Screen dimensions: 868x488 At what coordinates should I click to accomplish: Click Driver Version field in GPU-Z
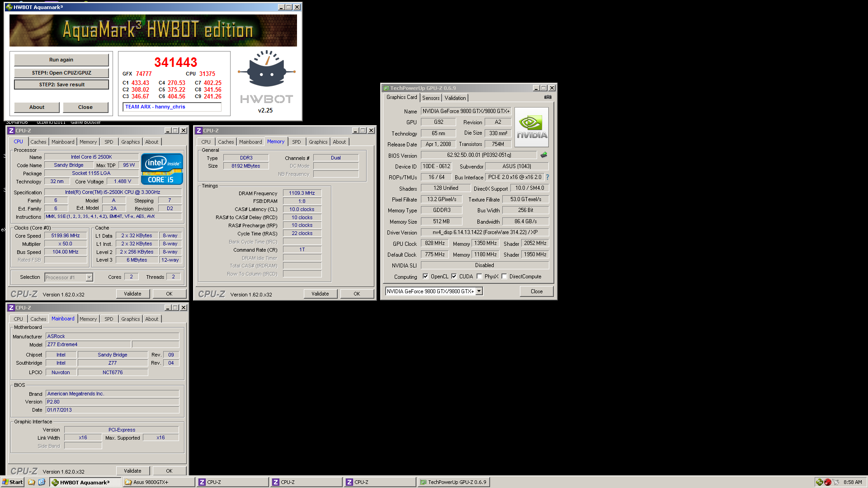[x=485, y=232]
